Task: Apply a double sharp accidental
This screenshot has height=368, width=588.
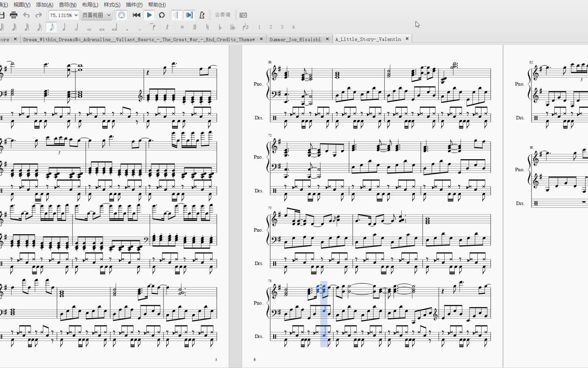Action: tap(182, 27)
